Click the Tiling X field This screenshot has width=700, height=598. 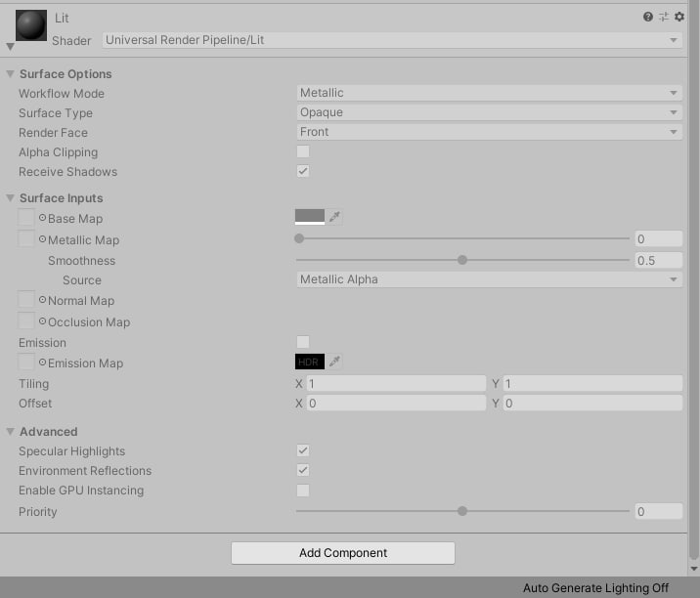click(x=396, y=384)
